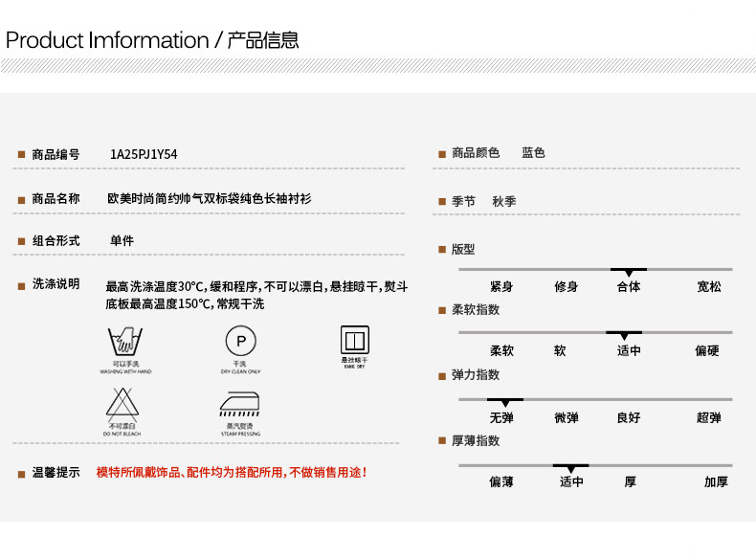This screenshot has width=756, height=559.
Task: Click the 超弹 elasticity label
Action: [709, 417]
